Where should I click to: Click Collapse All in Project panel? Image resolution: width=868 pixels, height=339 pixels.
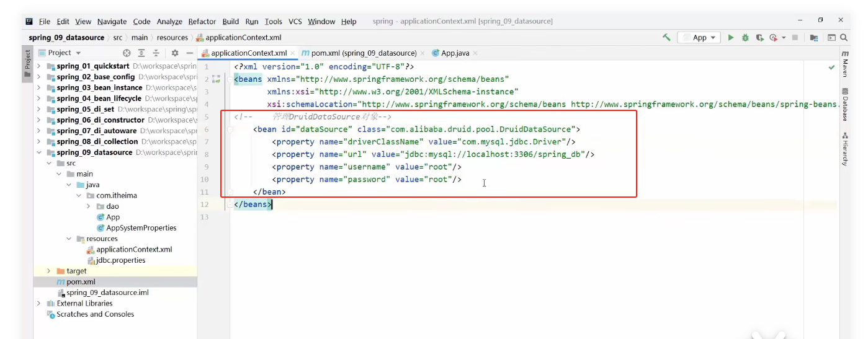[156, 53]
